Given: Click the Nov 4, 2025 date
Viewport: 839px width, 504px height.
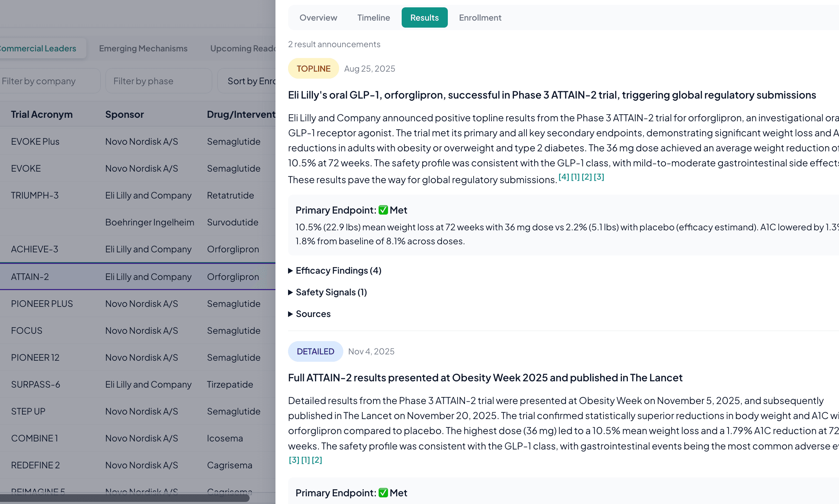Looking at the screenshot, I should (x=371, y=351).
